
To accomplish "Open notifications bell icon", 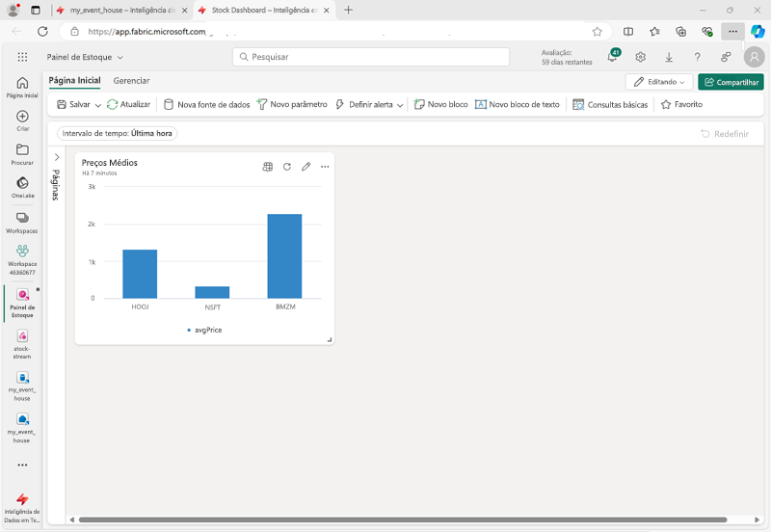I will point(613,57).
